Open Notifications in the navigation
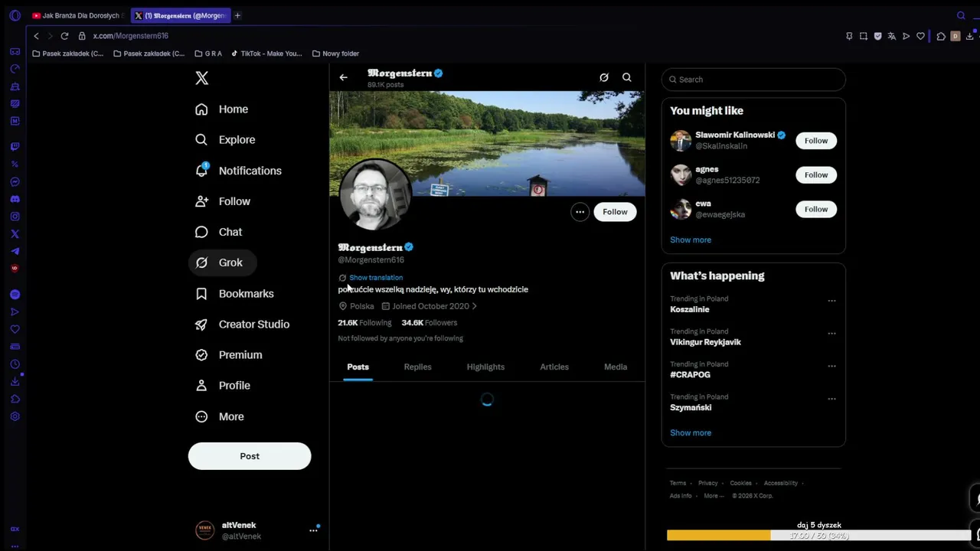The image size is (980, 551). (238, 171)
